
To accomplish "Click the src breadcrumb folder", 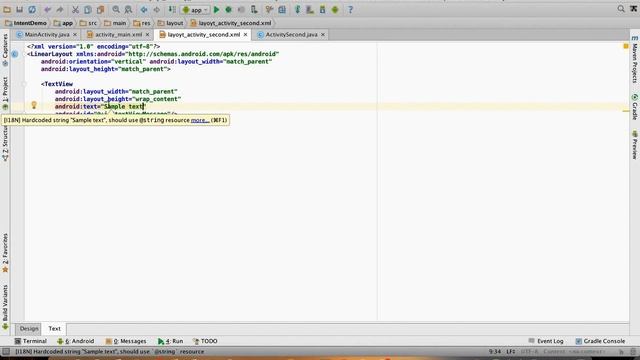I will (x=89, y=23).
